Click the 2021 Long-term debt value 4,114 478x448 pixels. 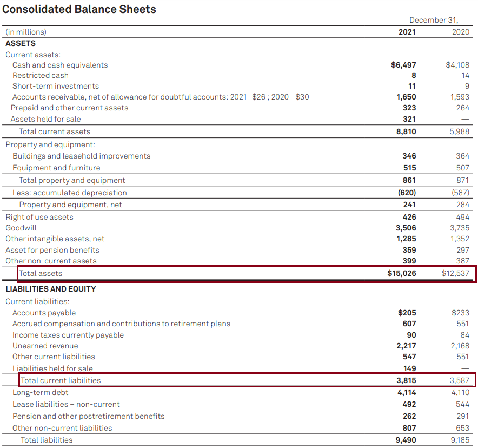pos(406,392)
